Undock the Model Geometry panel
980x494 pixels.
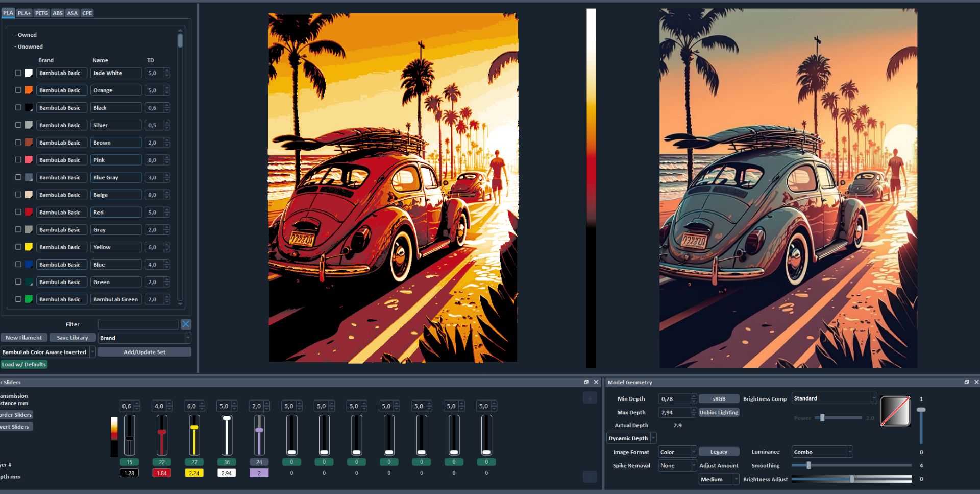967,382
